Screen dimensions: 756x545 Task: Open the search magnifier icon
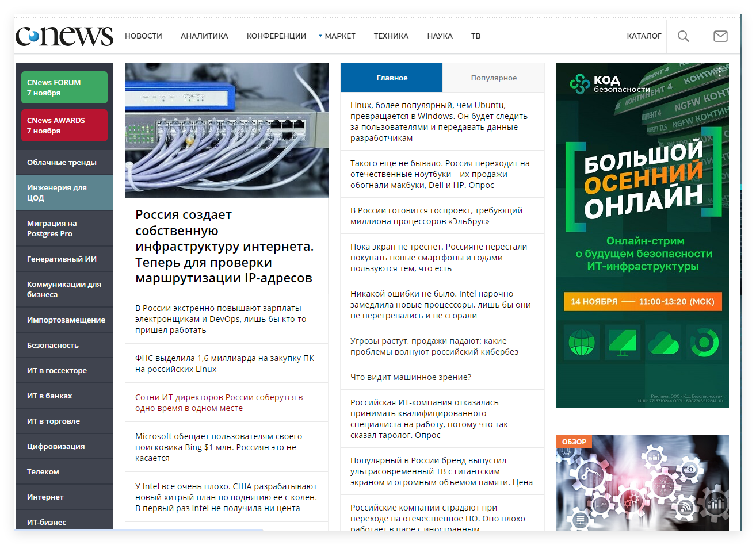(x=684, y=36)
